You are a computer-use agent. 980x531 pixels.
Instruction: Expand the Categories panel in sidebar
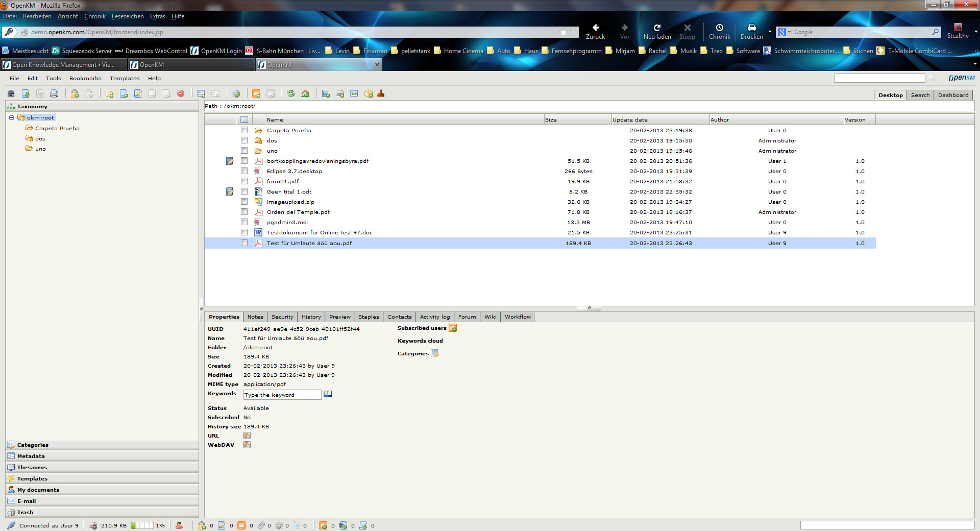33,445
